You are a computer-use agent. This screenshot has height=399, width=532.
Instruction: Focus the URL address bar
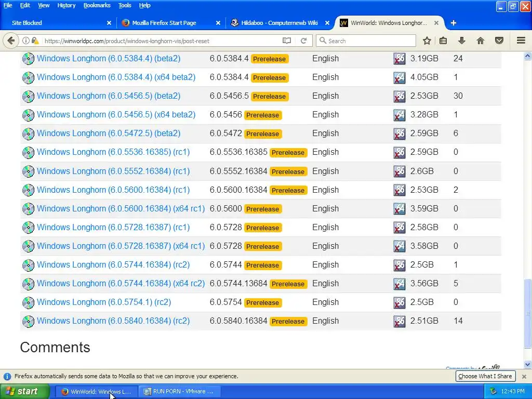(161, 41)
